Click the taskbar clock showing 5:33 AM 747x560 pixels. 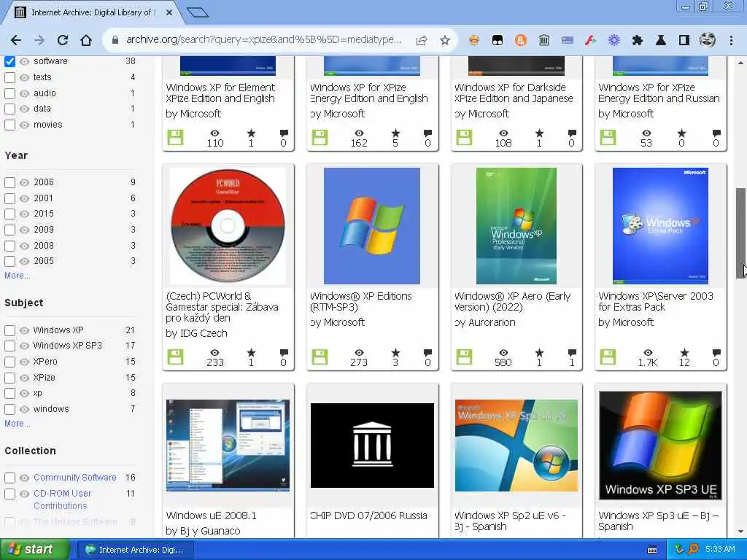720,549
